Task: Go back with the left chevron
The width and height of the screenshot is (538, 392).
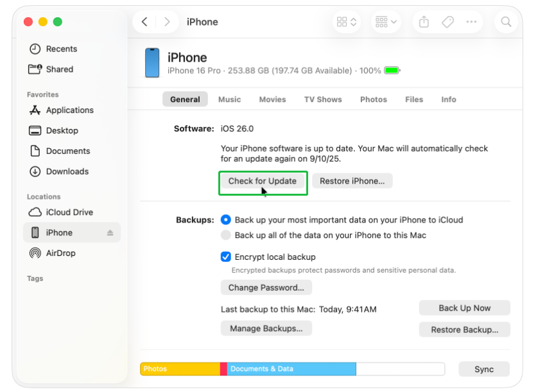Action: (144, 22)
